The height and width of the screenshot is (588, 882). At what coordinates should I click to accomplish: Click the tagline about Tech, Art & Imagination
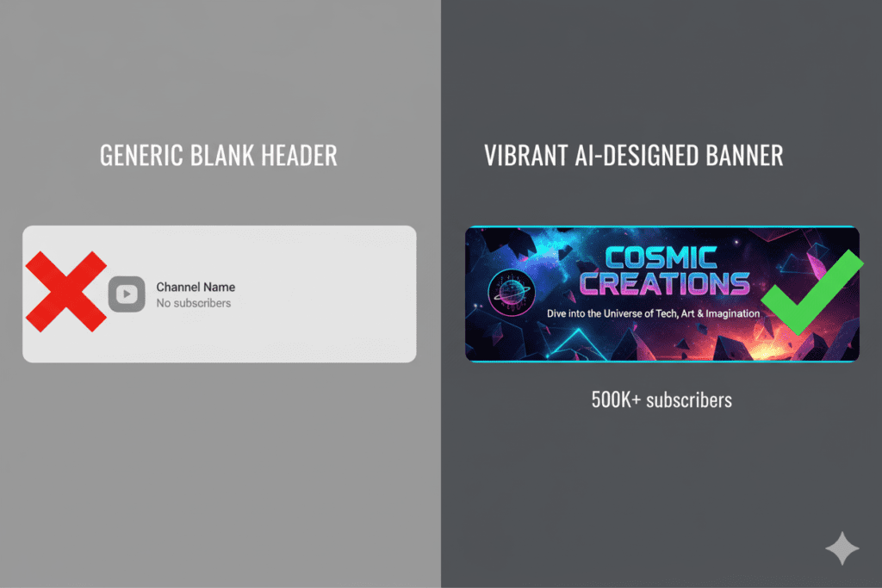(661, 313)
